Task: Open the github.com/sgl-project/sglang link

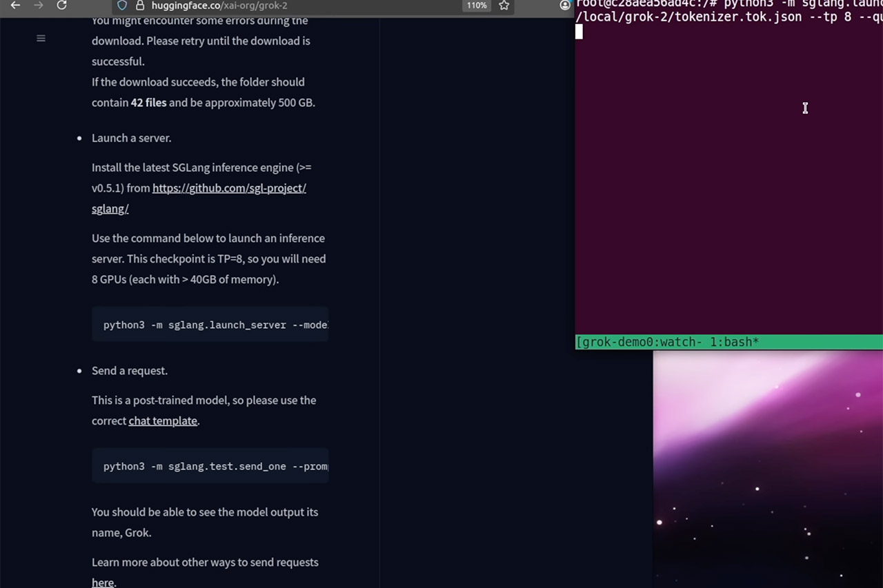Action: point(228,188)
